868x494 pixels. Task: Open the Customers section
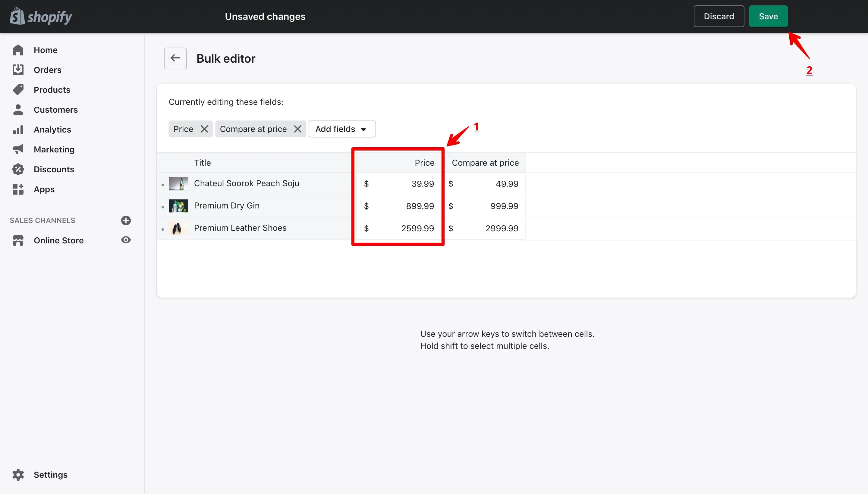pos(56,110)
